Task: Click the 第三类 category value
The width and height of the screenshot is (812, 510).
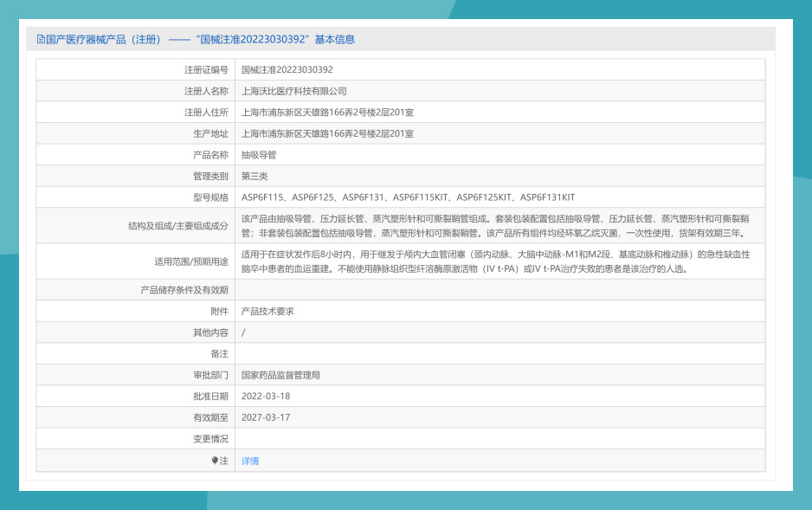Action: [255, 176]
